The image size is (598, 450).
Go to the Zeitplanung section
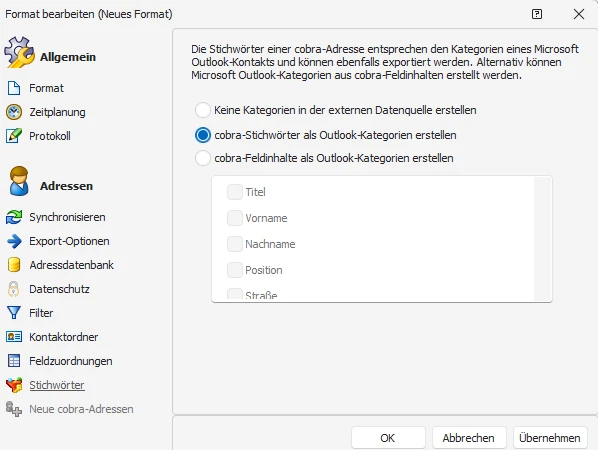point(57,112)
